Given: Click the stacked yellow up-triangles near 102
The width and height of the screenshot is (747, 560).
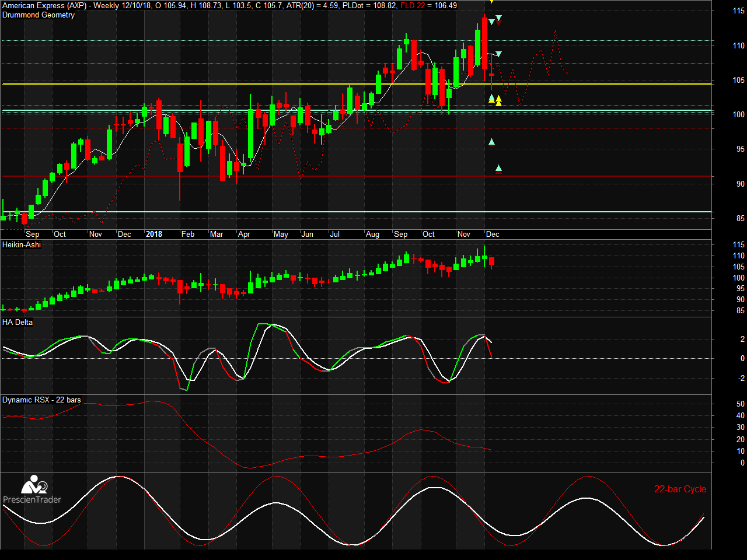Looking at the screenshot, I should (x=498, y=101).
